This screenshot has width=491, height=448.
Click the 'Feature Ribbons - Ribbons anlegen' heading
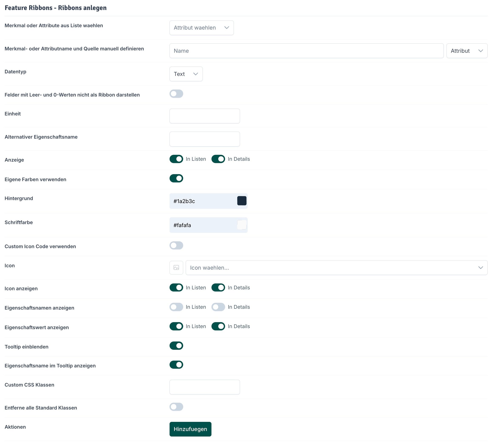point(56,8)
